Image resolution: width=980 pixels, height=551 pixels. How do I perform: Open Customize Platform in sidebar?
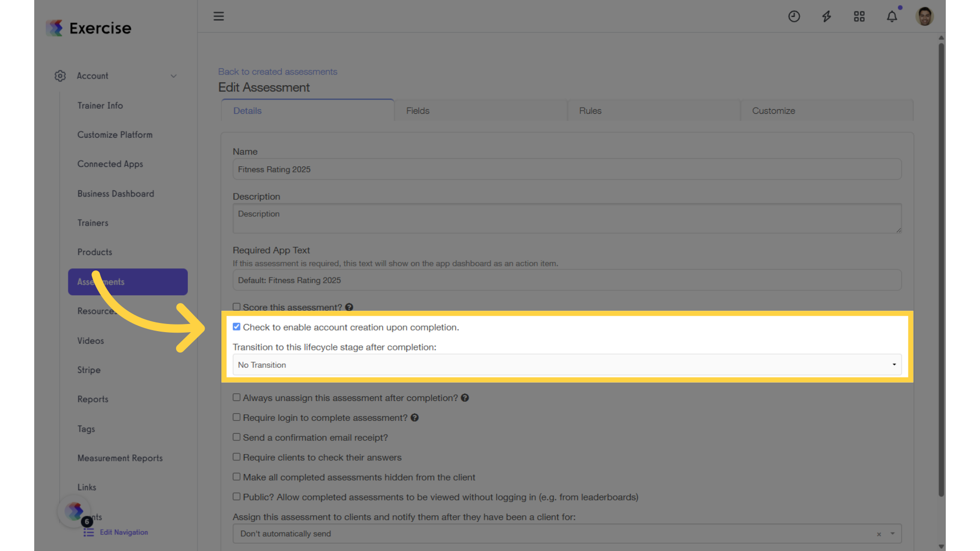pos(115,135)
